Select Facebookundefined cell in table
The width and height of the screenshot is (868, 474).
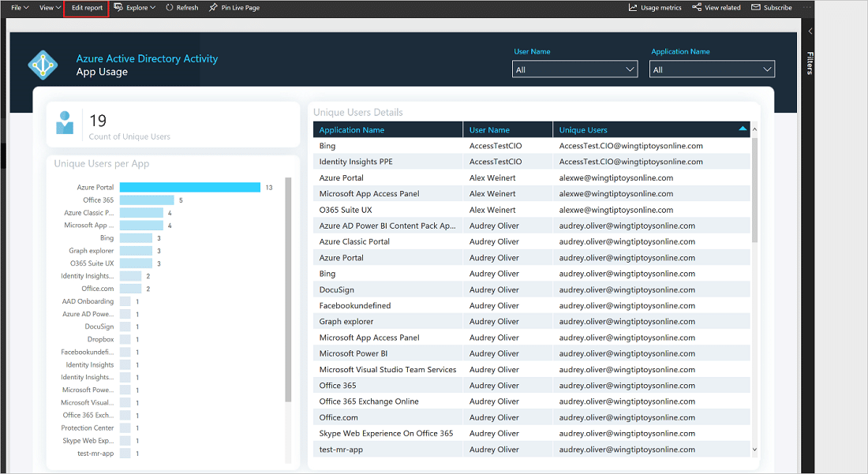[x=355, y=306]
